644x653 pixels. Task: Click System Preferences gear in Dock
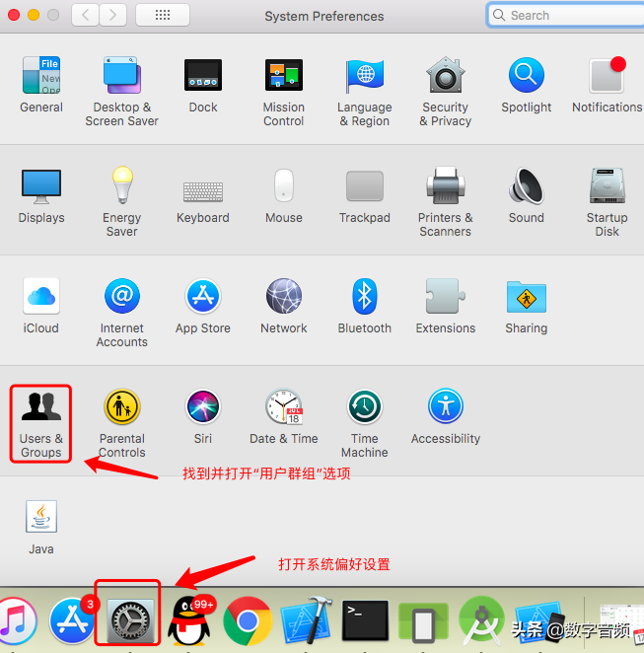[x=131, y=620]
